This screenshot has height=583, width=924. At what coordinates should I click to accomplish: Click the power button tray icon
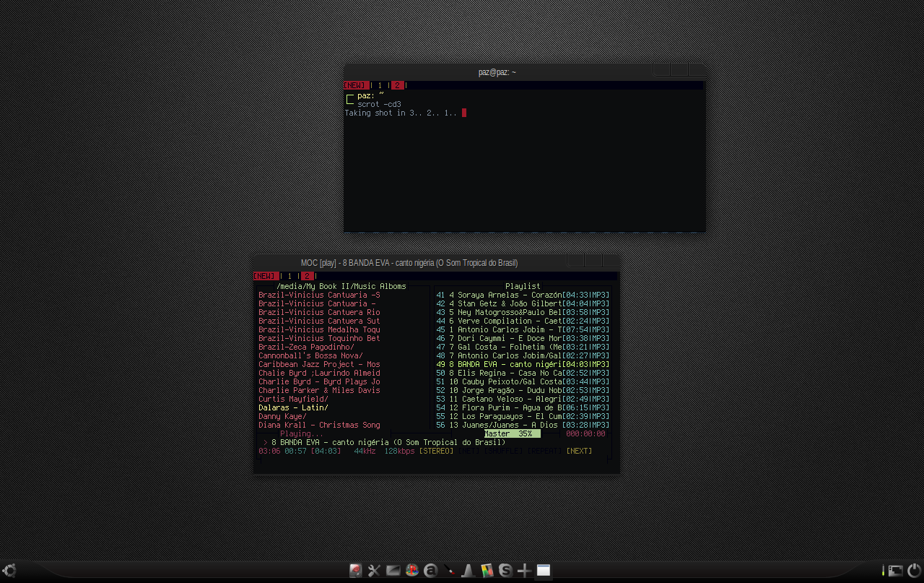[914, 571]
